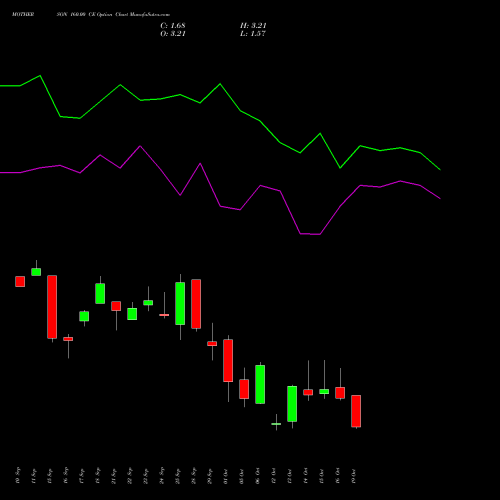This screenshot has width=500, height=500.
Task: Click the '28 Sep' date axis label
Action: 194,476
